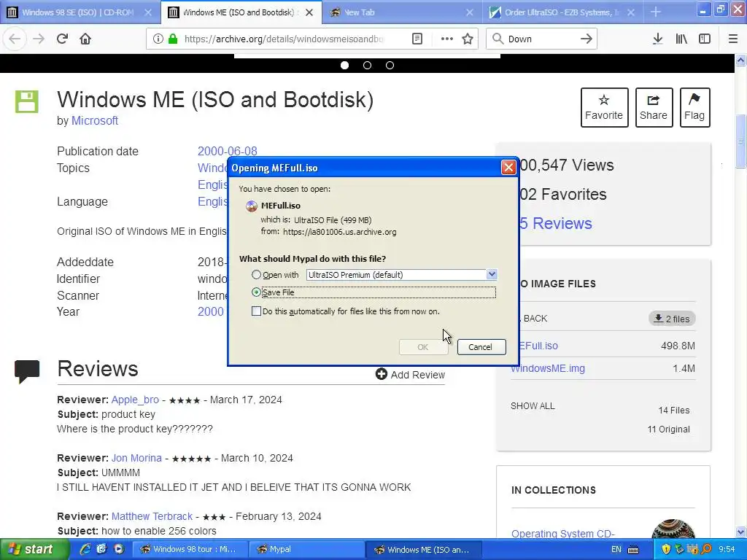Switch to the Order UltraISO tab

pos(562,12)
